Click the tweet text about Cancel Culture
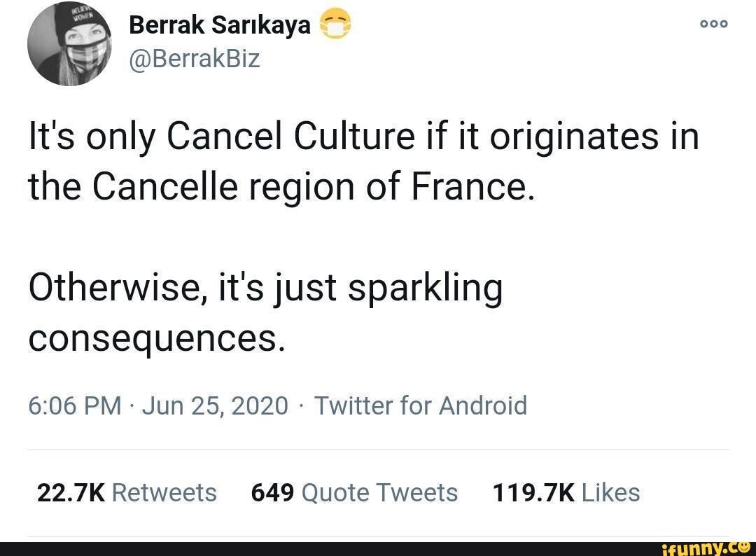 click(364, 161)
